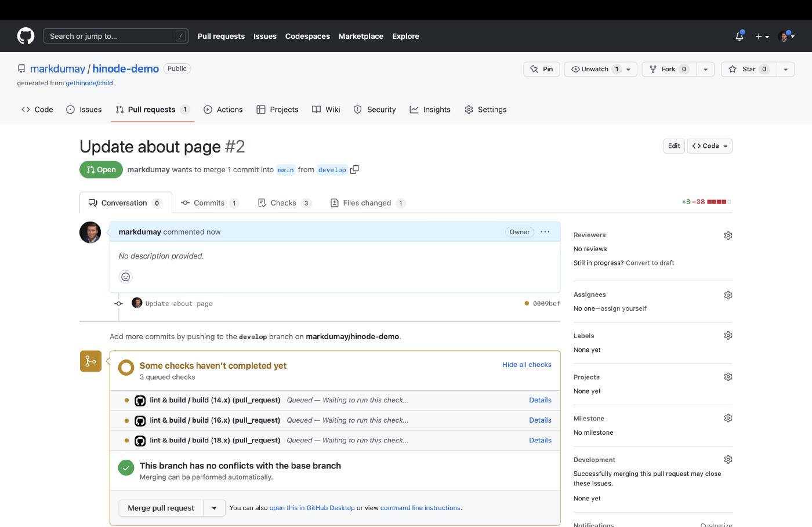
Task: Click inside the Search or jump to field
Action: (116, 36)
